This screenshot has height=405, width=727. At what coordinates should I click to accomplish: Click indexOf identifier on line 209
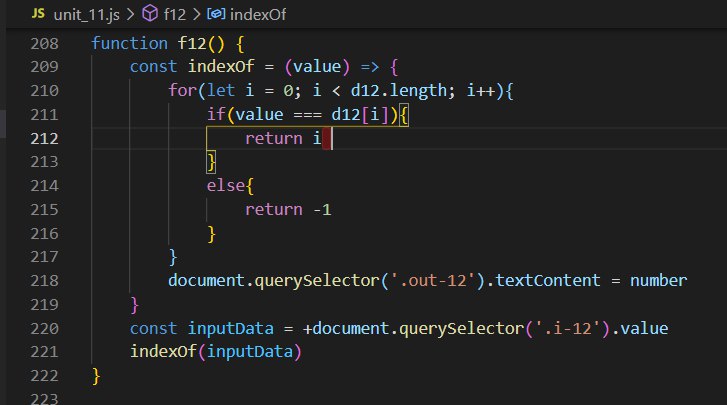(x=221, y=67)
